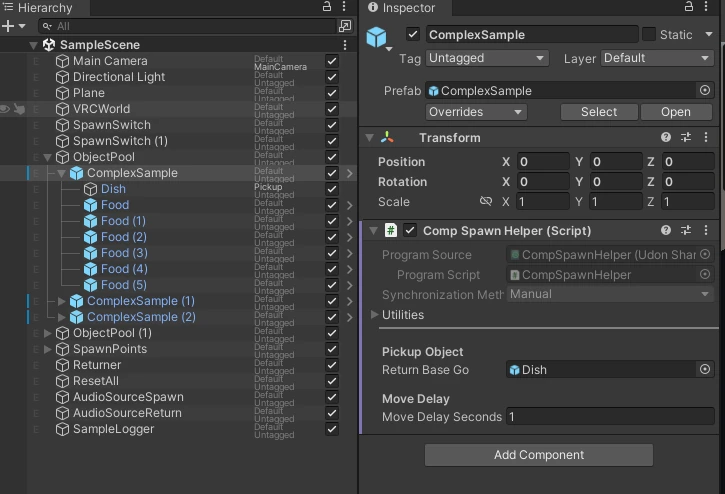Screen dimensions: 725x494
Task: Toggle the Directional Light row checkbox
Action: [332, 77]
